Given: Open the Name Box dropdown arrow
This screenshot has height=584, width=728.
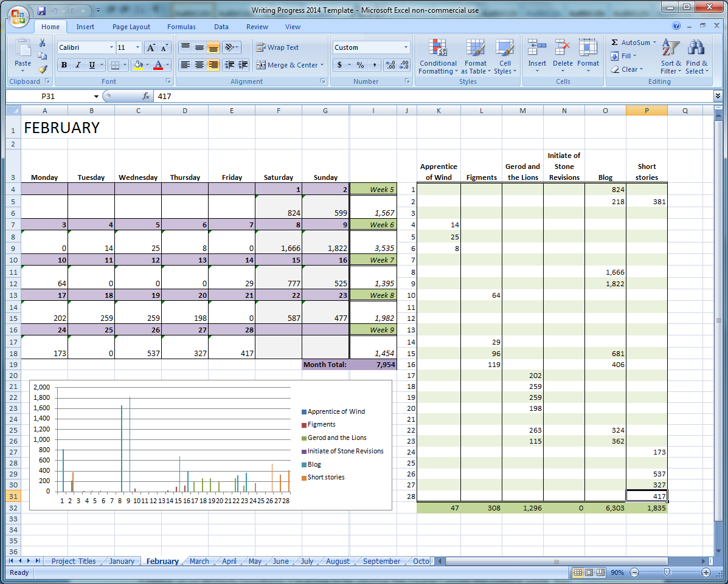Looking at the screenshot, I should (96, 96).
